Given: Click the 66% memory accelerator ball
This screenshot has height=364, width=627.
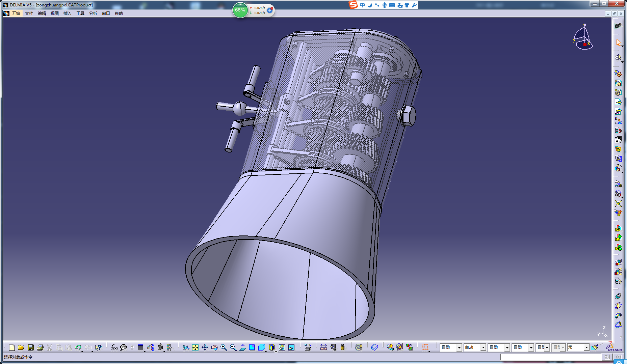Looking at the screenshot, I should click(240, 10).
